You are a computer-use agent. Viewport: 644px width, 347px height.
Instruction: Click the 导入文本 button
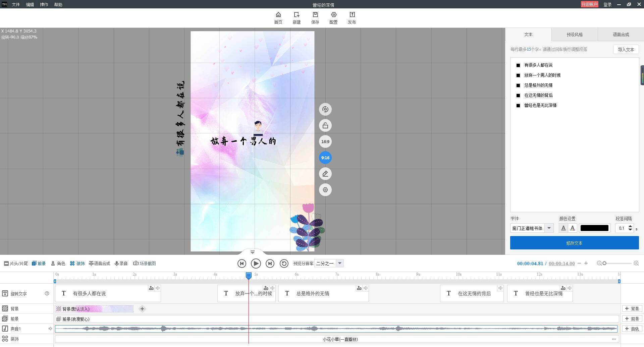pos(626,49)
